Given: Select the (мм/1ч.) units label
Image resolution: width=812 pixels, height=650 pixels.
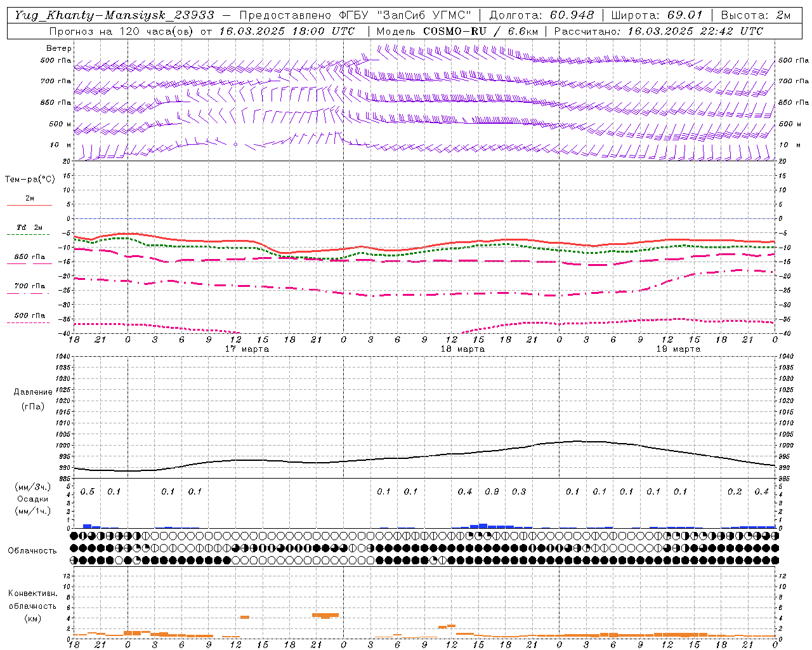Looking at the screenshot, I should (x=33, y=511).
